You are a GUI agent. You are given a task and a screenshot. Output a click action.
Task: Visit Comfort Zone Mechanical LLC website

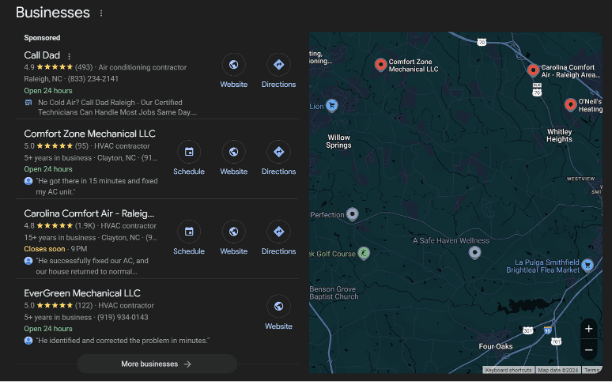233,152
